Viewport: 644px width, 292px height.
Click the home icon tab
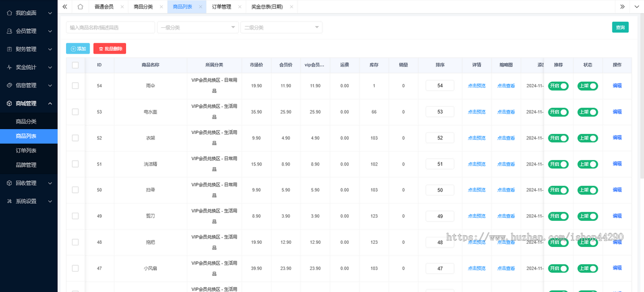(80, 6)
